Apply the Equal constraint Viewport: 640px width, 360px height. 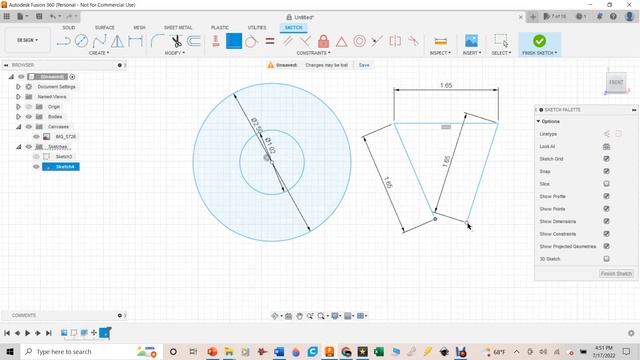click(x=270, y=41)
